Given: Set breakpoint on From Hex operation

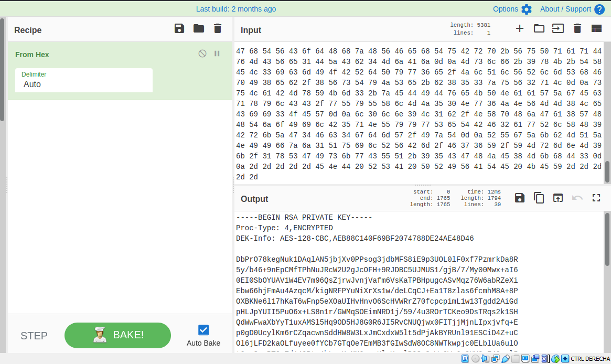Looking at the screenshot, I should 217,53.
